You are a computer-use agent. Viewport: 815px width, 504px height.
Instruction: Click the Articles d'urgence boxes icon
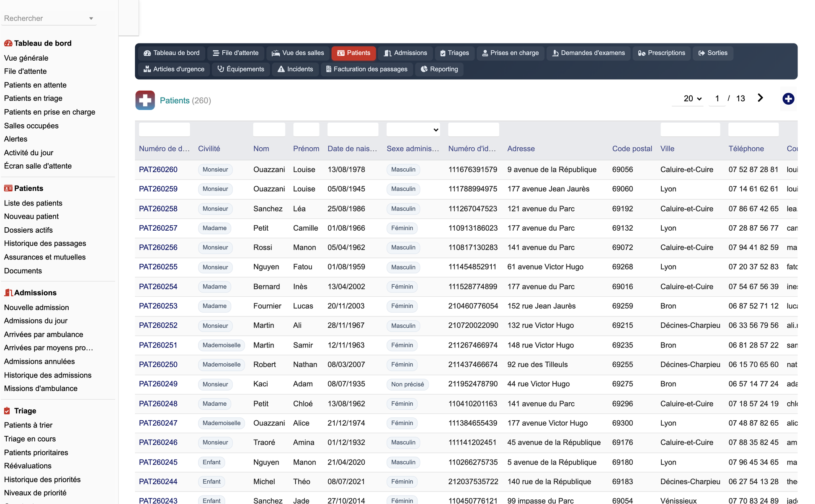click(147, 69)
